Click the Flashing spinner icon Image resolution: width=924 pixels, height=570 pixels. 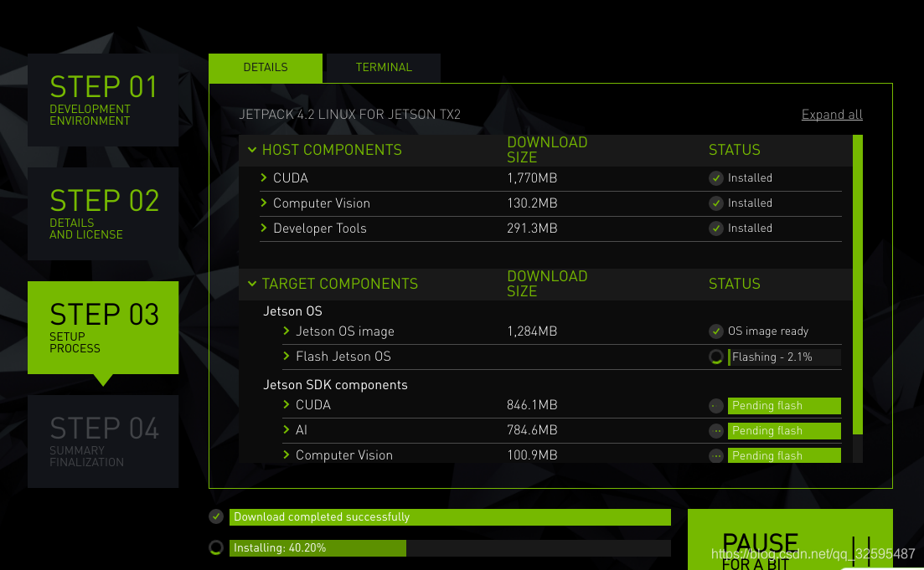[x=716, y=357]
